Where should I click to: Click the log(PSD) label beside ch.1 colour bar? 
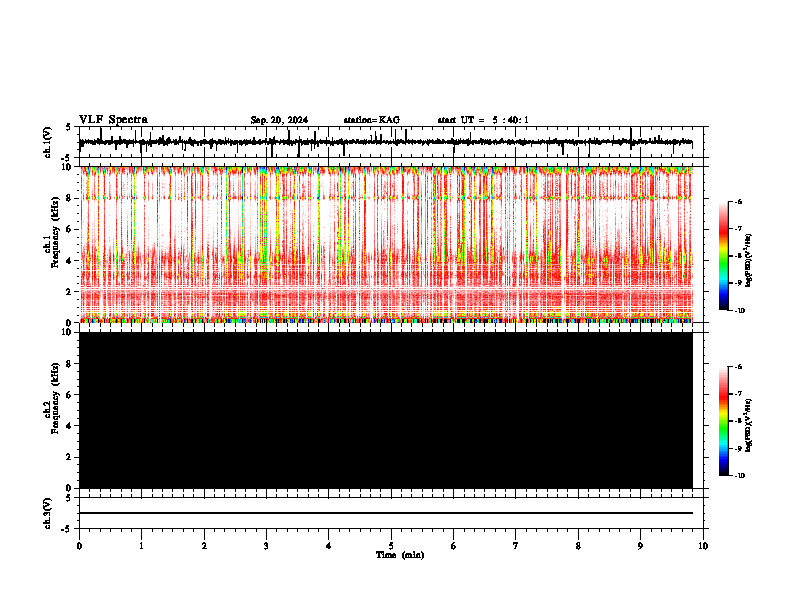pos(749,261)
